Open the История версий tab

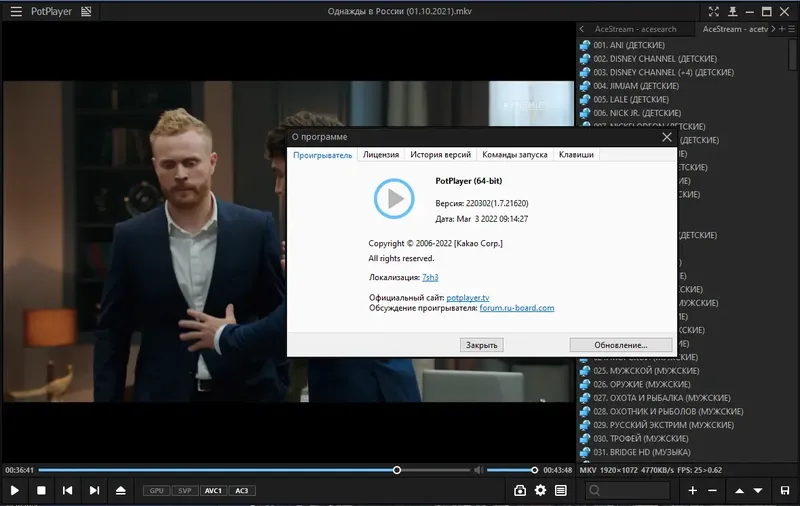pos(440,155)
